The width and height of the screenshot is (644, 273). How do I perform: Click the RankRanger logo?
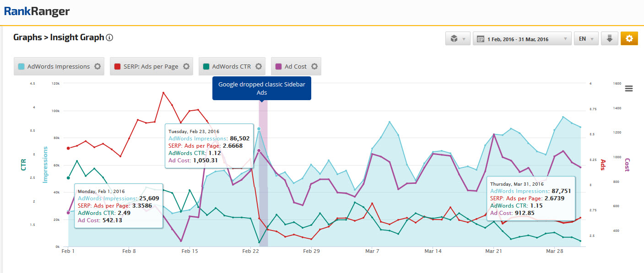pyautogui.click(x=37, y=12)
